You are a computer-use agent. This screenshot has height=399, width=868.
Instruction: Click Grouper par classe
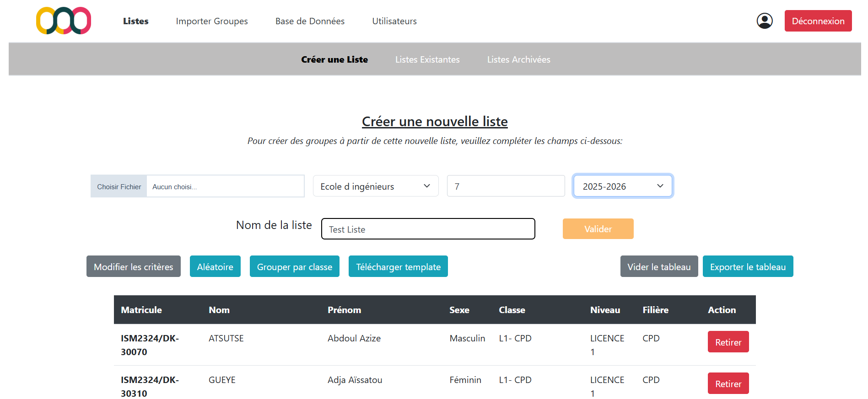point(295,266)
